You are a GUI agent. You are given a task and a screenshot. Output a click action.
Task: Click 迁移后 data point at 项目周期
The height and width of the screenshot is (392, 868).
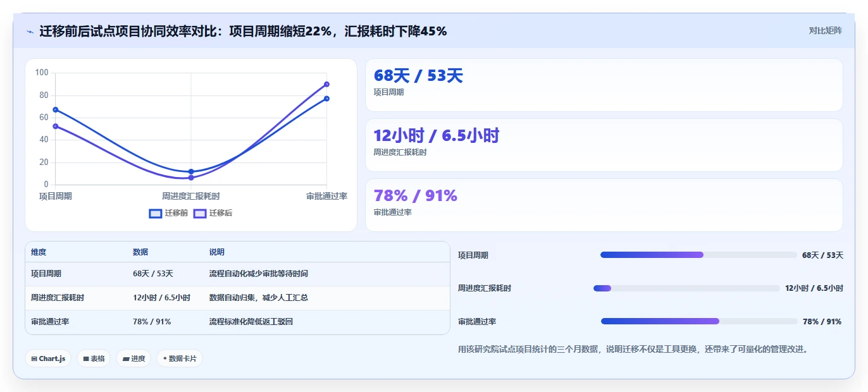(56, 126)
